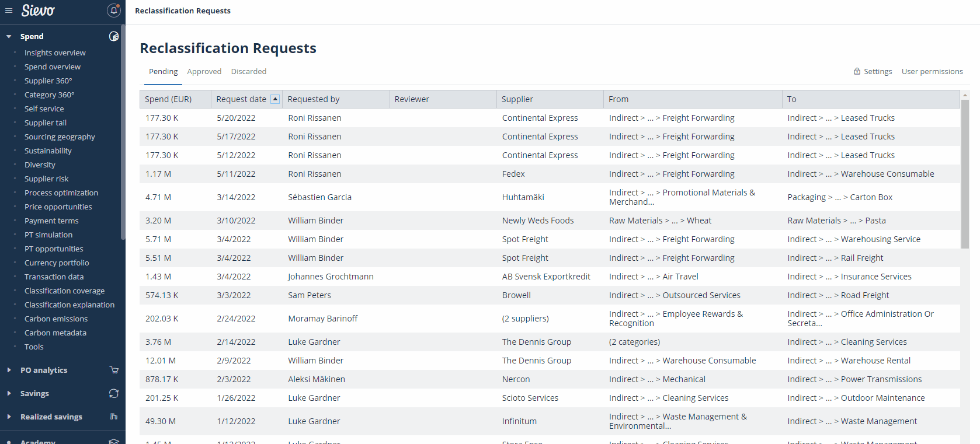
Task: Switch to the Approved tab
Action: (204, 71)
